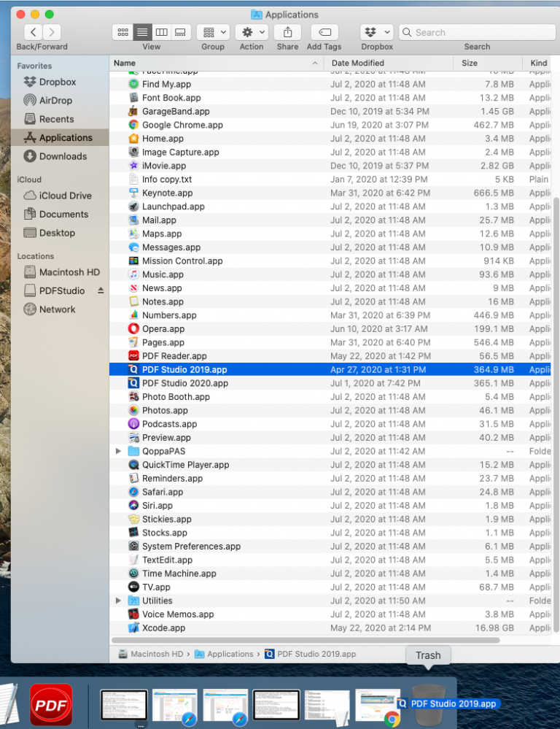Screen dimensions: 560x729
Task: Select the Opera.app icon
Action: 133,328
